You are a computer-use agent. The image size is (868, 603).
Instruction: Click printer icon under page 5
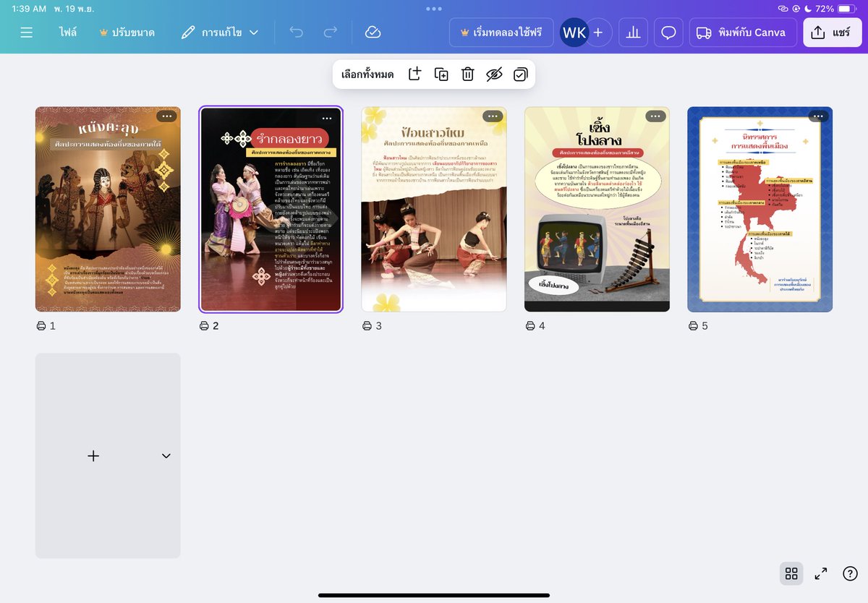coord(693,326)
